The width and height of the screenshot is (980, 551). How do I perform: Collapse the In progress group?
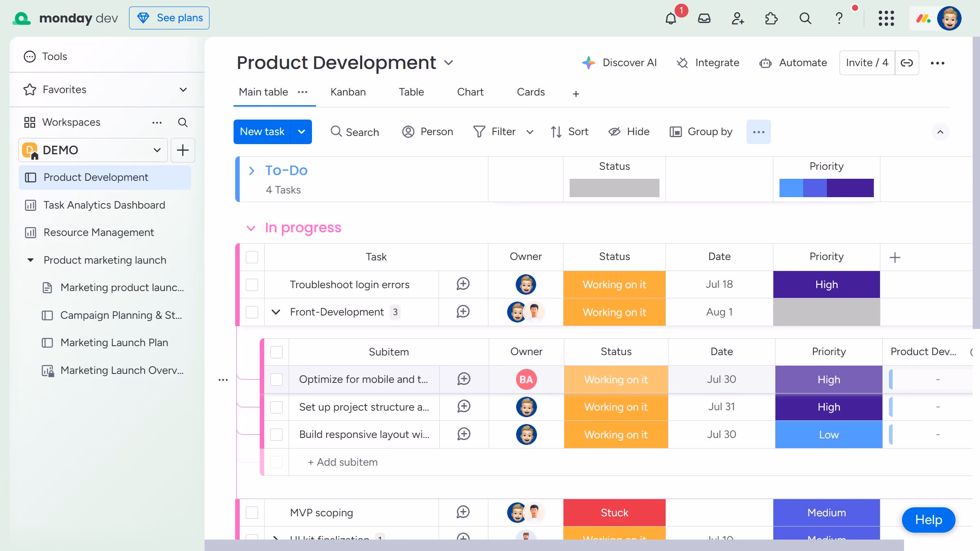(251, 228)
